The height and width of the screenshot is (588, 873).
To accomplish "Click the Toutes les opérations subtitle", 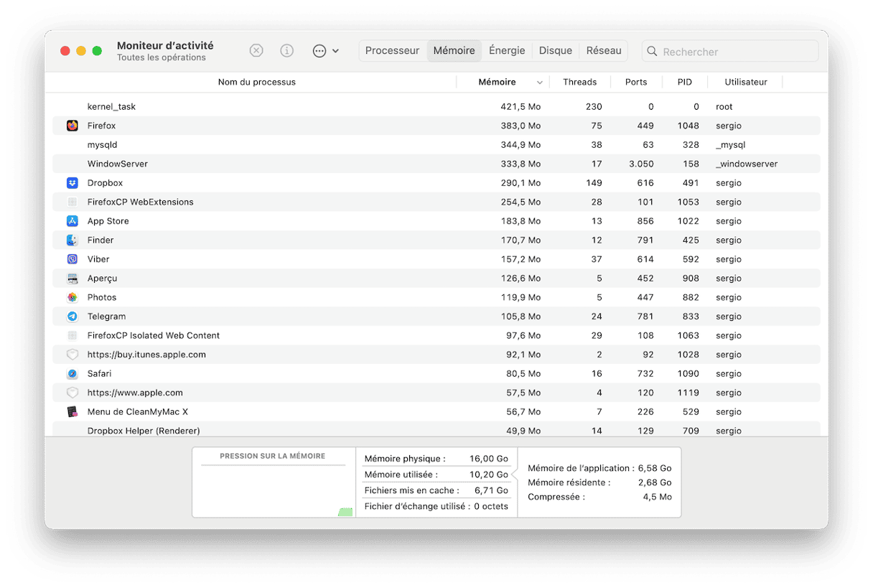I will 162,57.
